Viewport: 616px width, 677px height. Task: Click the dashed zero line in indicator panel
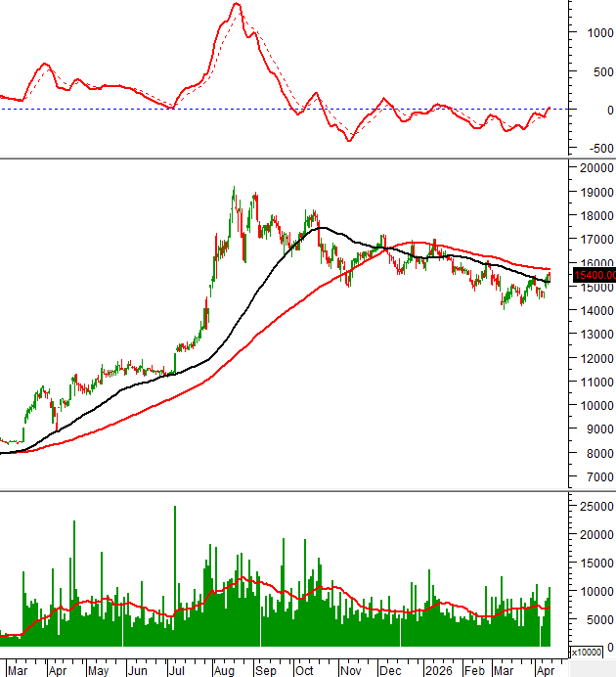[98, 109]
